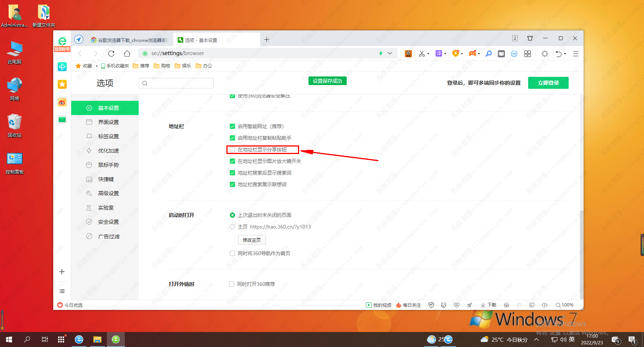This screenshot has height=347, width=644.
Task: Click the status bar shield security icon
Action: click(x=431, y=305)
